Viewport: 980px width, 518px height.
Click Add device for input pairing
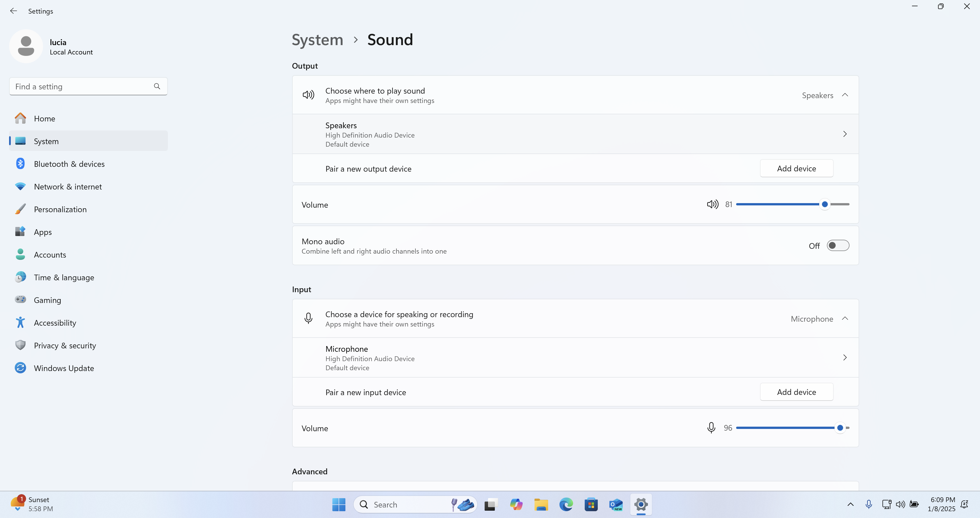click(796, 392)
